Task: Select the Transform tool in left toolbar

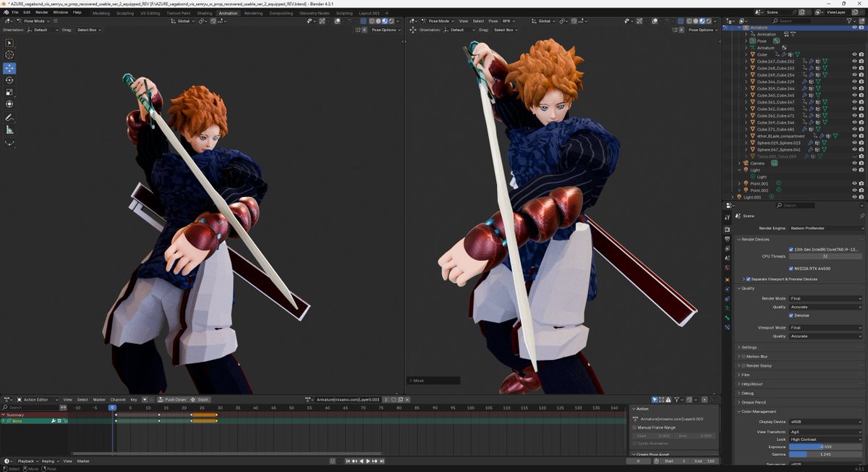Action: pyautogui.click(x=9, y=105)
